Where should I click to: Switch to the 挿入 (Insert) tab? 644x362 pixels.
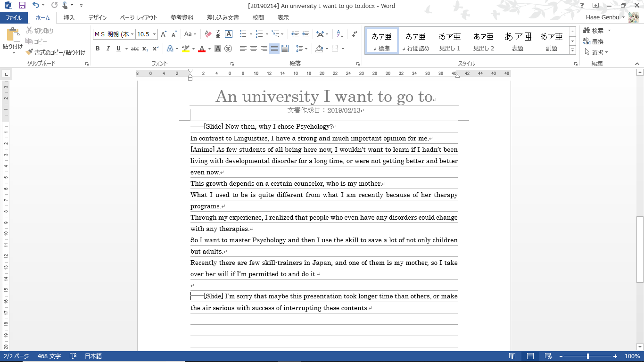[x=69, y=18]
